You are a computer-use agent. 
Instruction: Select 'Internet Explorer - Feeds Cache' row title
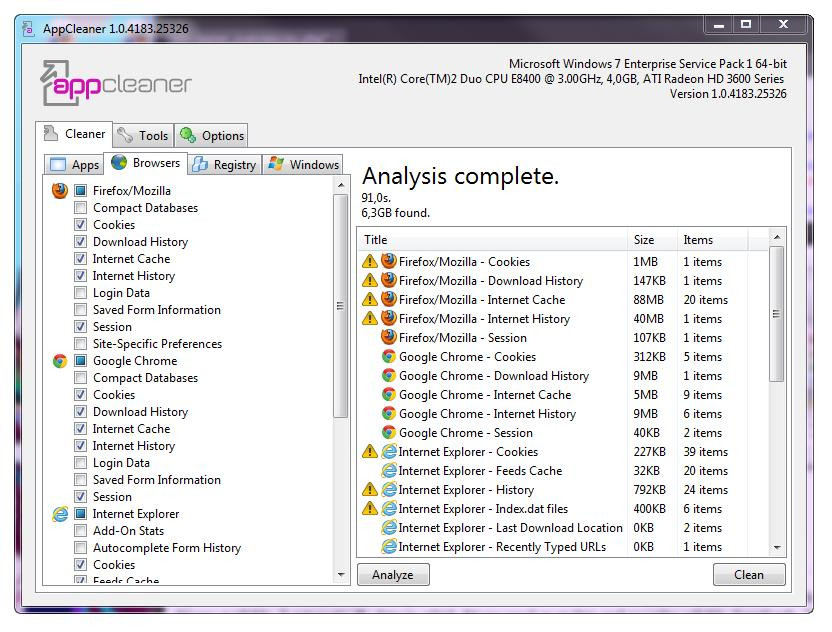pyautogui.click(x=480, y=471)
